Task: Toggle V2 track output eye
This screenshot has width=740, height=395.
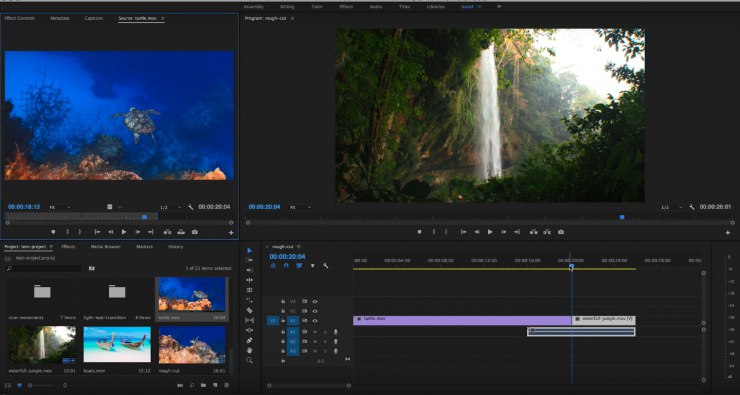Action: (315, 311)
